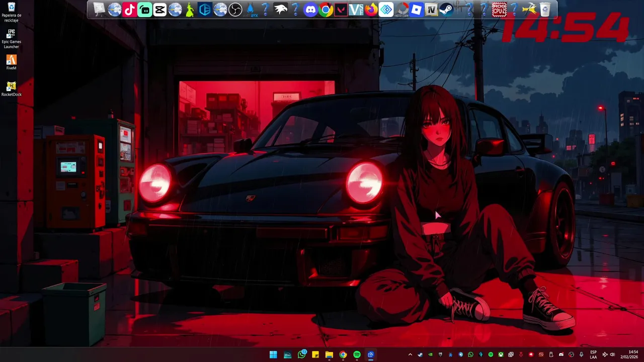Launch Streamlabs from the top dock
644x362 pixels.
pos(144,10)
